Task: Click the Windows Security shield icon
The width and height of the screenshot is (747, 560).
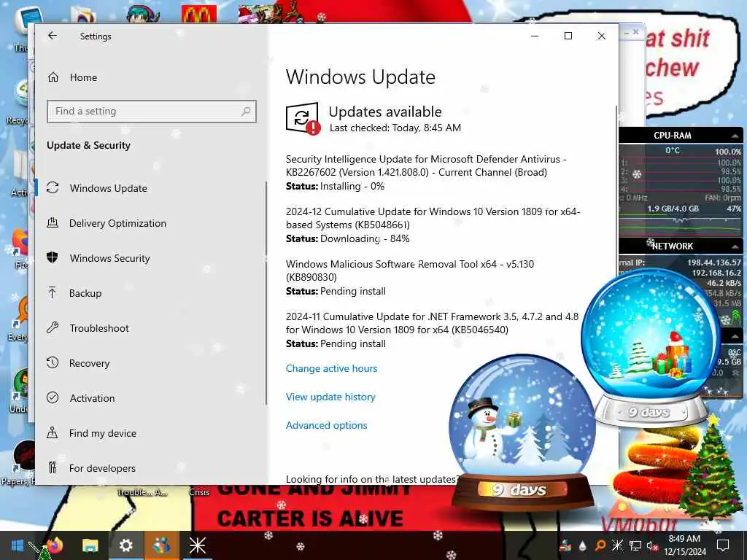Action: [x=53, y=257]
